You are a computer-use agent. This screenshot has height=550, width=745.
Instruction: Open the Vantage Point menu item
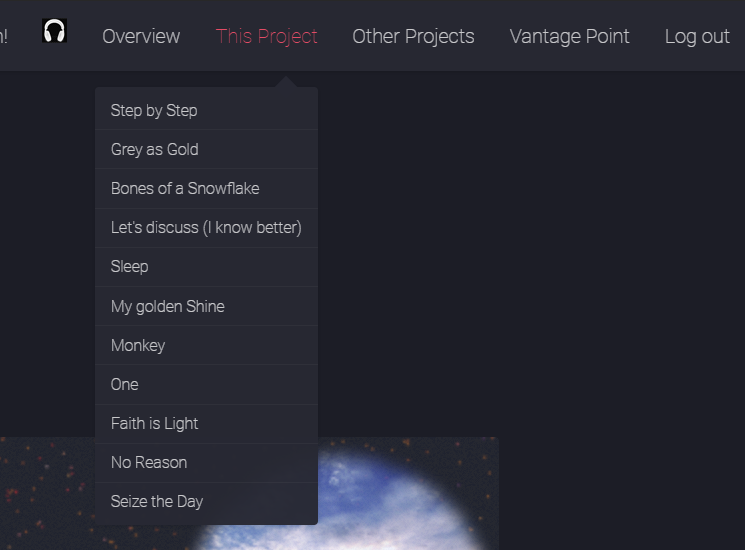point(569,36)
